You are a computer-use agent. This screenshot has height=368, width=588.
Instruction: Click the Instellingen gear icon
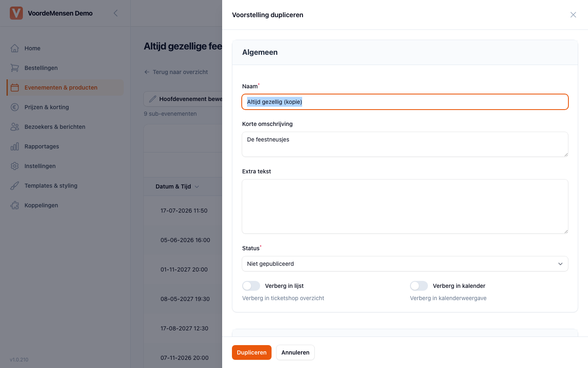click(x=15, y=166)
